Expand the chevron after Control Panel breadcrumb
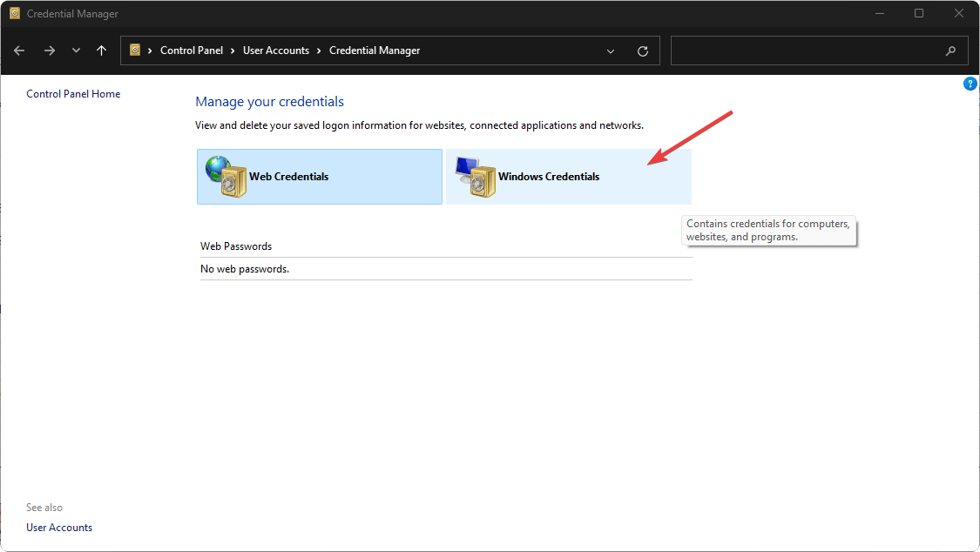The width and height of the screenshot is (980, 552). coord(233,50)
